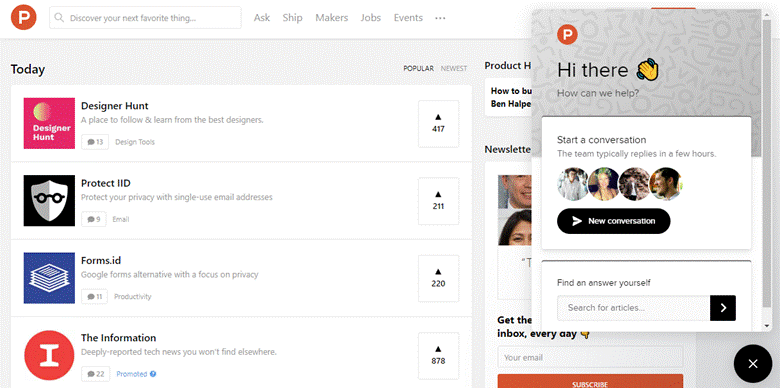This screenshot has height=388, width=780.
Task: Sort posts by NEWEST
Action: pos(454,69)
